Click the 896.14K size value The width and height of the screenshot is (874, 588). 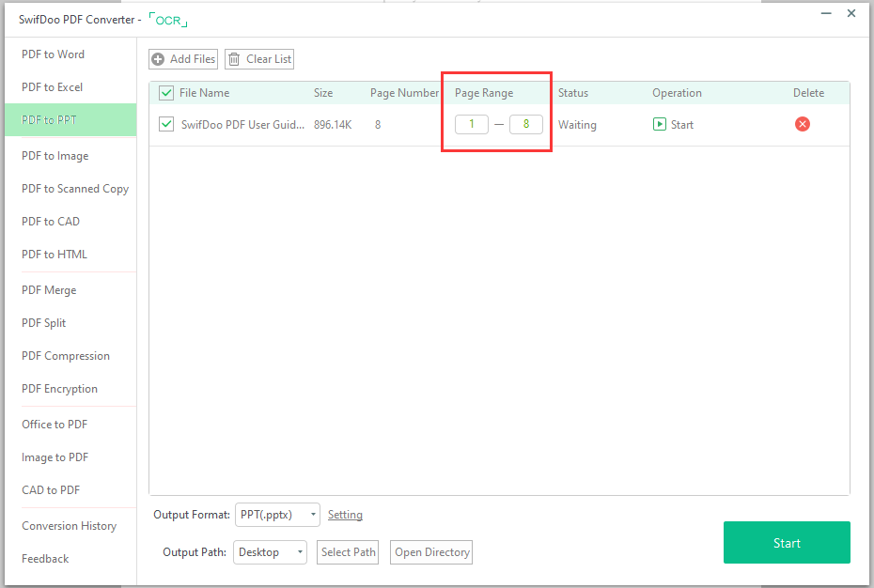point(333,124)
